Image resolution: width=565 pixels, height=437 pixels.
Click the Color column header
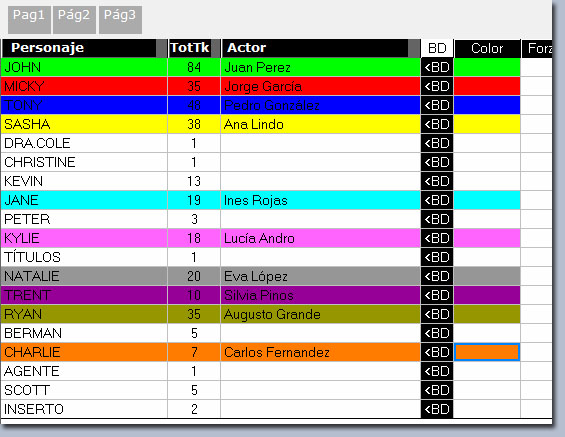tap(487, 48)
